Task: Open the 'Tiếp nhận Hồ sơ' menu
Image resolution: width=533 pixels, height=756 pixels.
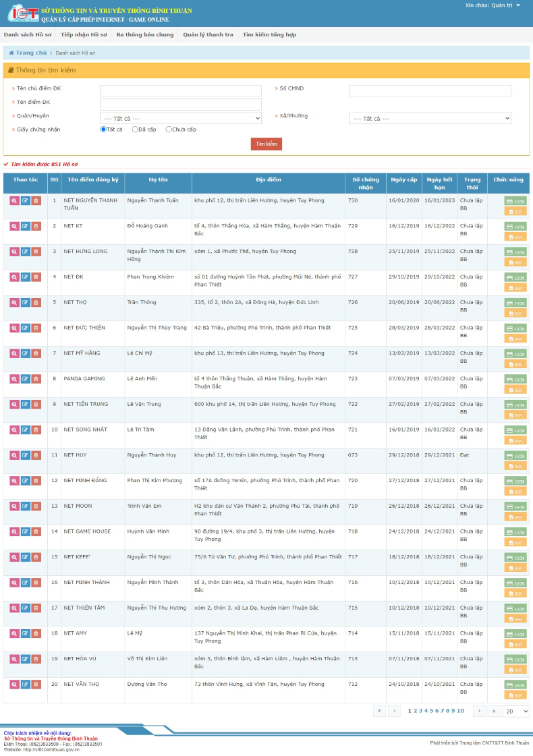Action: coord(84,34)
